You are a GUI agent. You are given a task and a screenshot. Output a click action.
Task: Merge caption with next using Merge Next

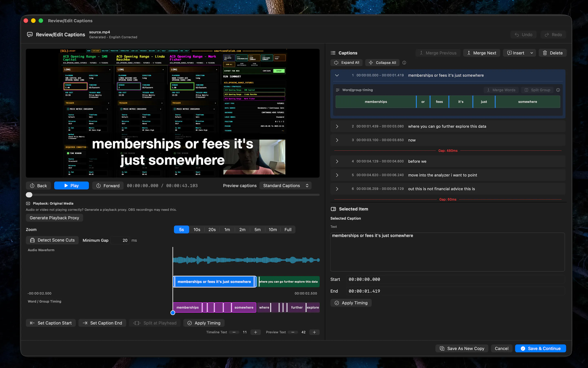click(481, 53)
